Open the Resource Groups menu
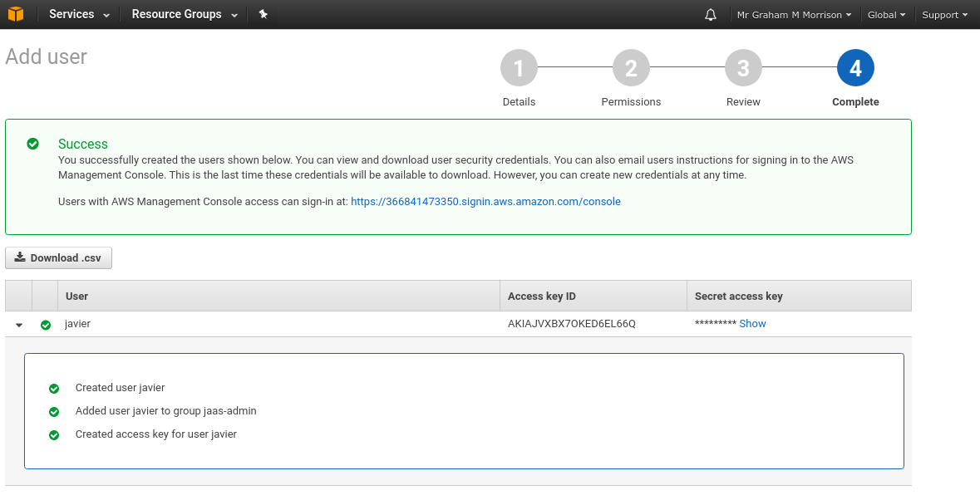This screenshot has width=980, height=500. click(x=185, y=14)
